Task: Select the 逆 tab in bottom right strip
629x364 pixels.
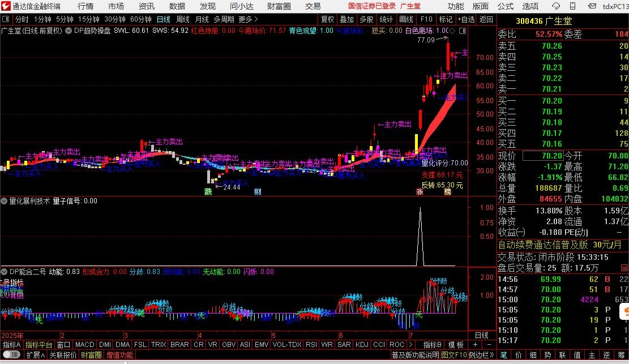Action: (606, 355)
